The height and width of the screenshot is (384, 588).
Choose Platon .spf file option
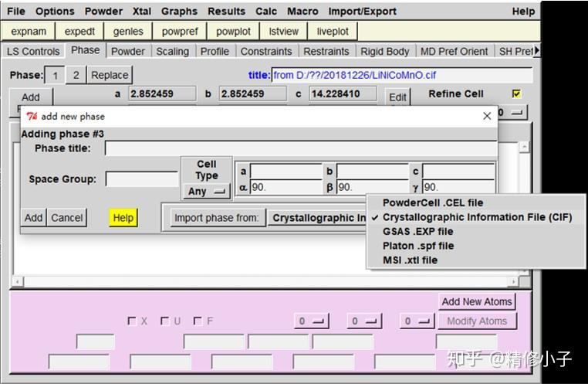tap(418, 246)
